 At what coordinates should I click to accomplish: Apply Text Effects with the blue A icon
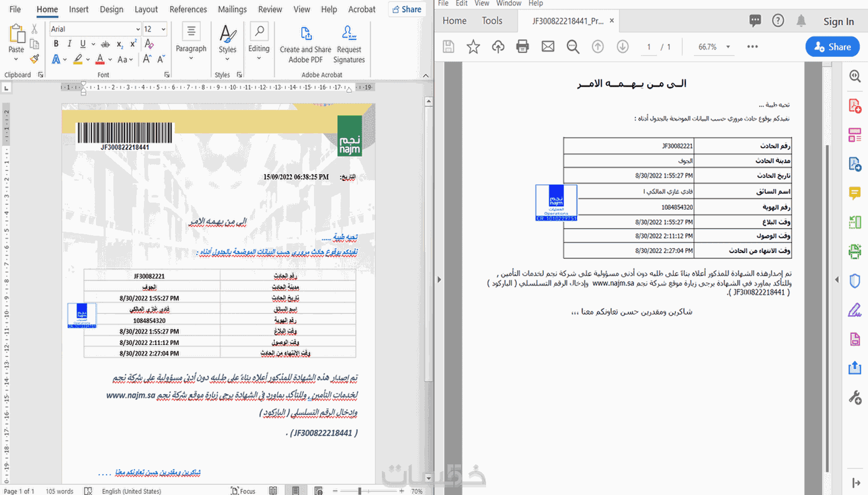(56, 59)
